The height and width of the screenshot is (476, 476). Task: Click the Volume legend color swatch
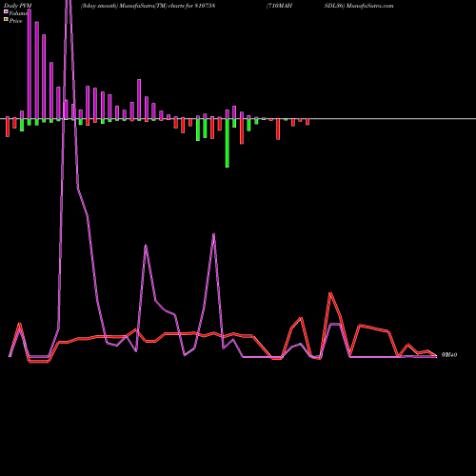pos(6,12)
